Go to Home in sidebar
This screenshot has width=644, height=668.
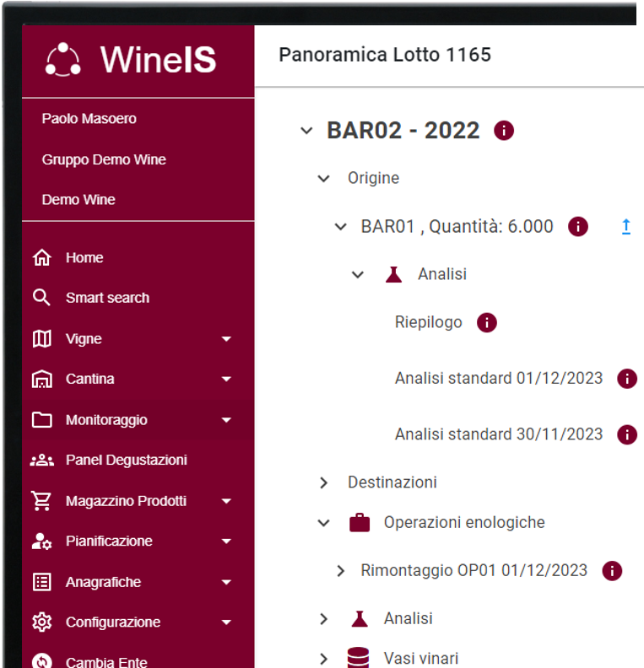pyautogui.click(x=84, y=258)
